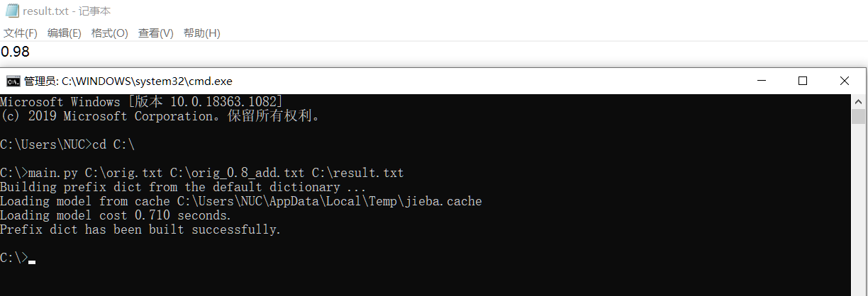Image resolution: width=868 pixels, height=296 pixels.
Task: Expand the 帮助(H) menu
Action: (201, 33)
